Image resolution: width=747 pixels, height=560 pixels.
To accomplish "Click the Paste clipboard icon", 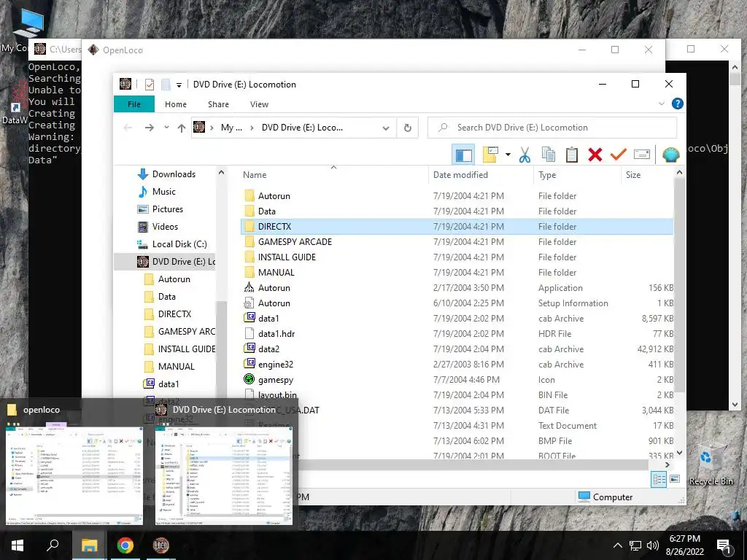I will click(x=572, y=155).
